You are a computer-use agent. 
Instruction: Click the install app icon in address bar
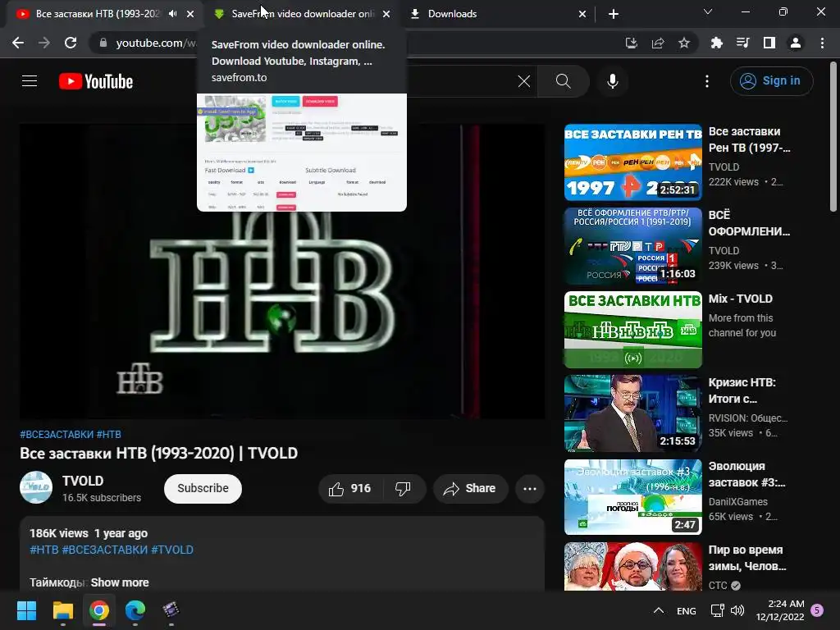(x=631, y=43)
